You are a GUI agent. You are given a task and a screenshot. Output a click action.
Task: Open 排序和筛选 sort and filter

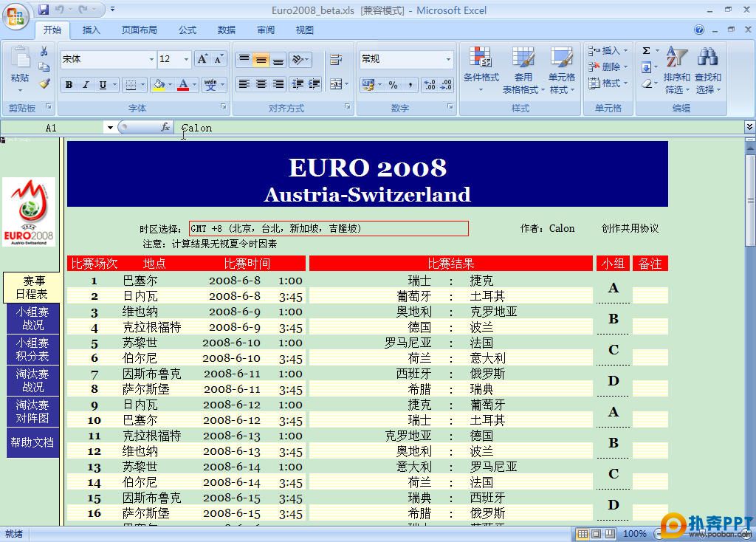point(676,69)
